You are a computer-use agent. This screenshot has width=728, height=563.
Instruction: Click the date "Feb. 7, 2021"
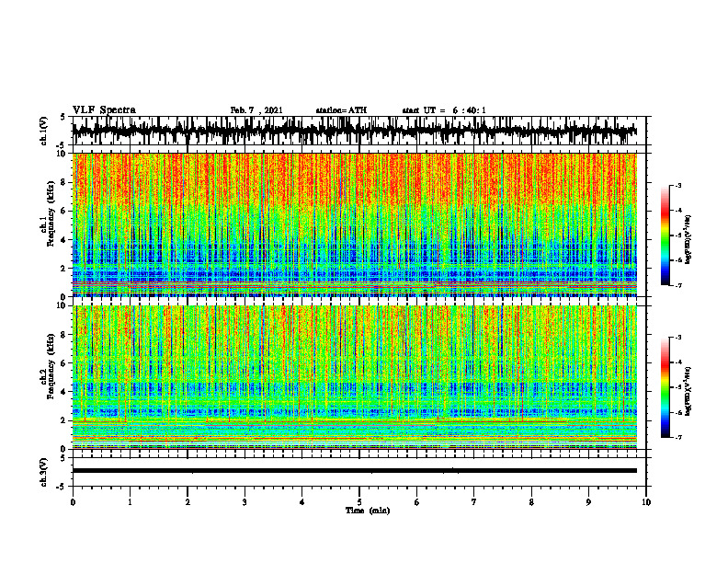click(x=256, y=110)
